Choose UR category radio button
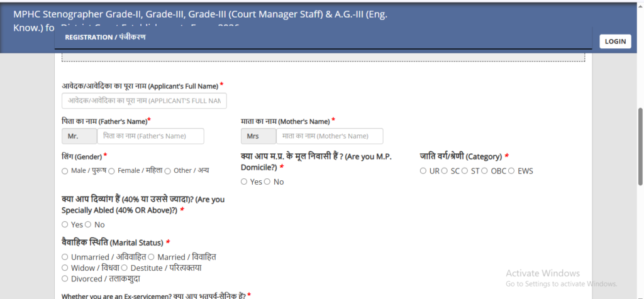 (x=423, y=171)
